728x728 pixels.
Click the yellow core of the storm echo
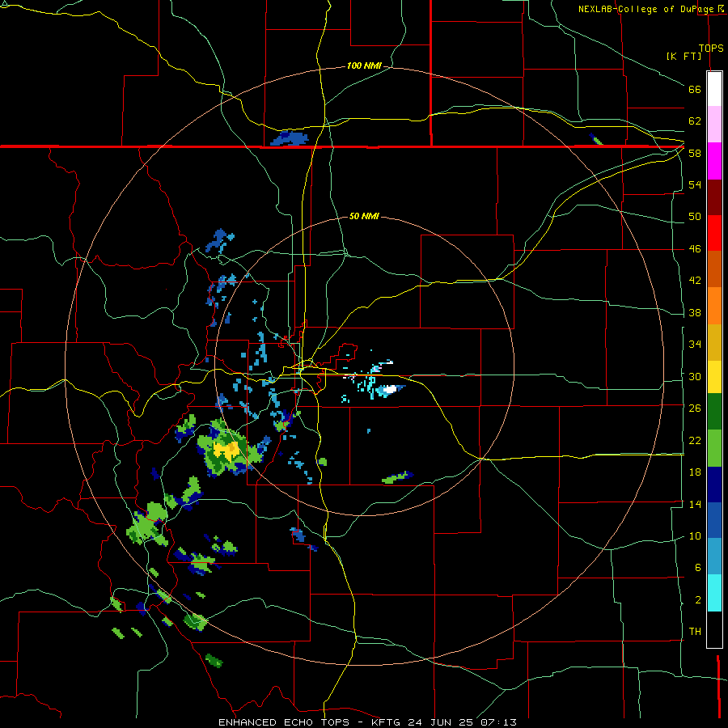[226, 449]
